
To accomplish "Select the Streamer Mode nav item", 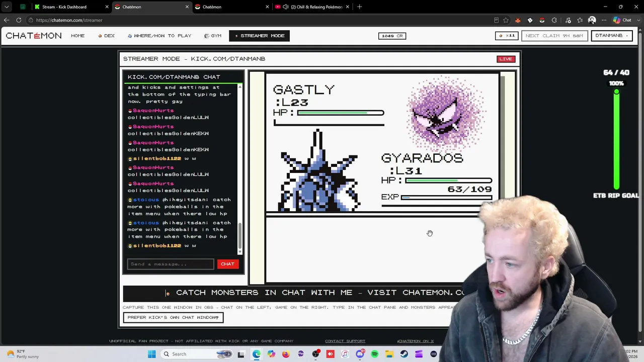I will click(x=260, y=36).
